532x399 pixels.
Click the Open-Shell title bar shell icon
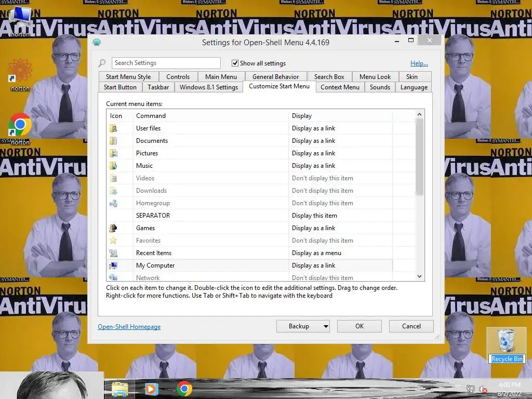point(97,43)
